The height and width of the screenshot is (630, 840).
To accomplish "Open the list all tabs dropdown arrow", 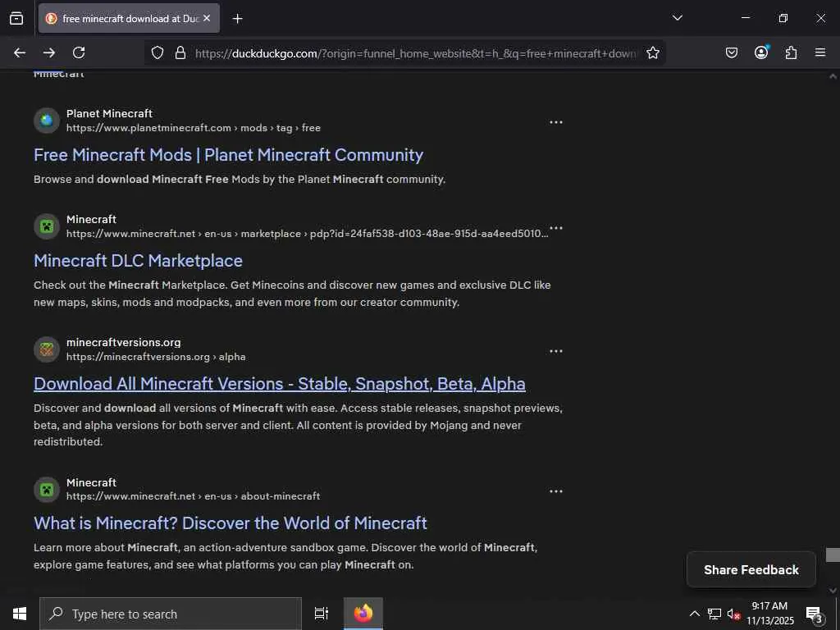I will click(677, 18).
